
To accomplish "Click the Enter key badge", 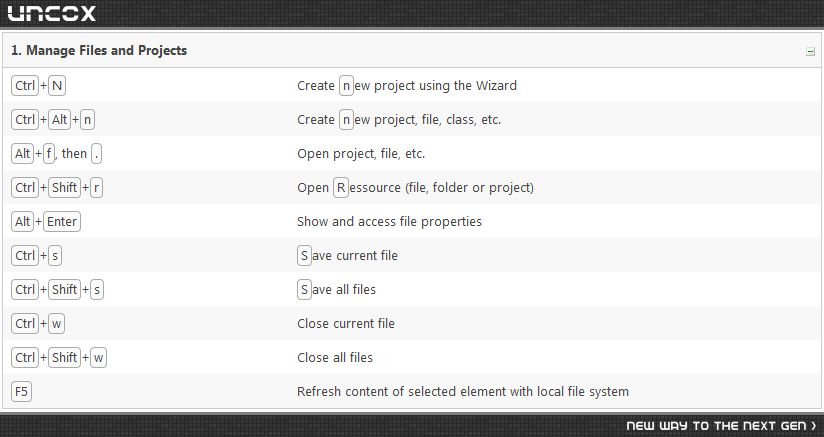I will coord(62,222).
